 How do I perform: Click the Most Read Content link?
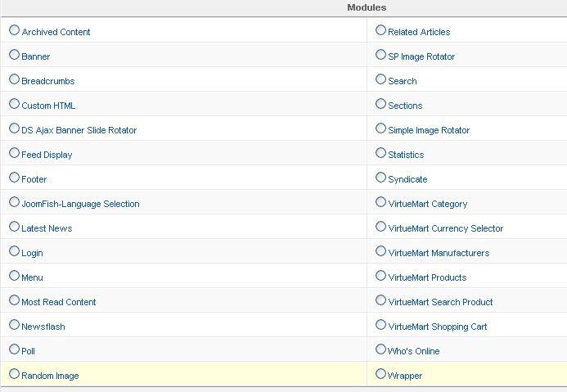click(x=59, y=302)
